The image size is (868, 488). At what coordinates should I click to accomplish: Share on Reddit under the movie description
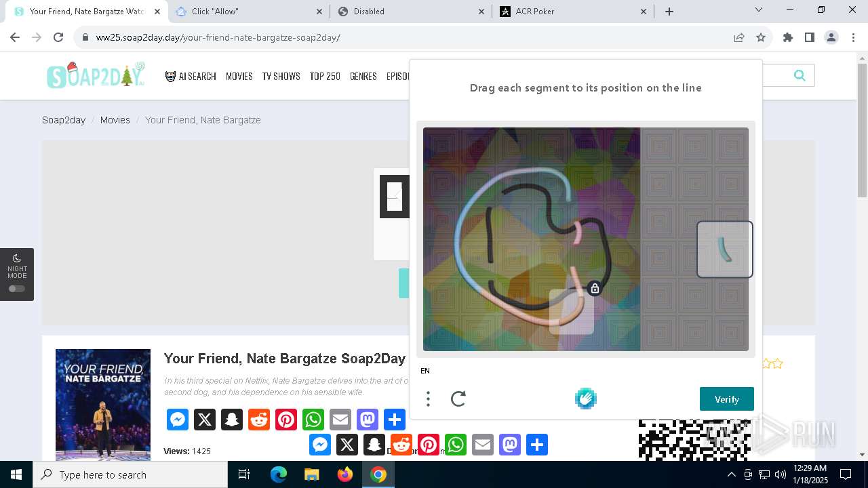pyautogui.click(x=259, y=420)
